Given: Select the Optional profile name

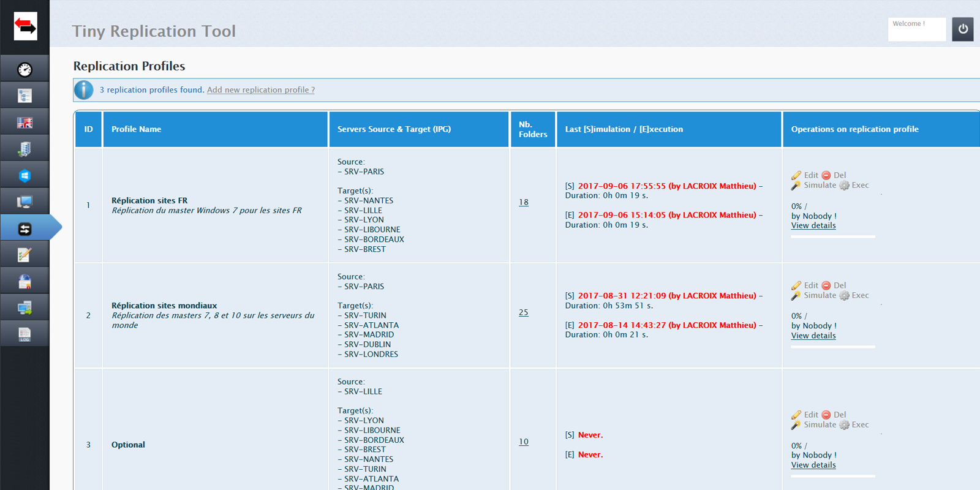Looking at the screenshot, I should (x=128, y=445).
